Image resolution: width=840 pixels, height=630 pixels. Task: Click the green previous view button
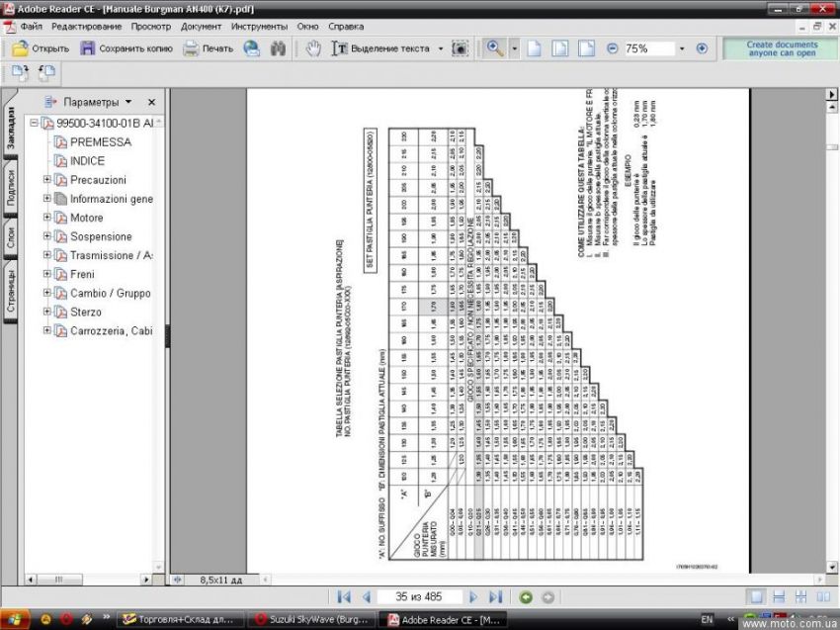[526, 596]
